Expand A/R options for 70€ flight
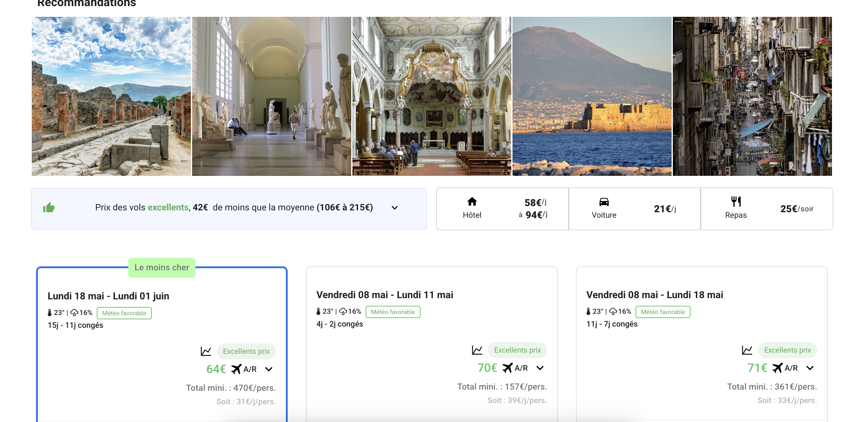Image resolution: width=868 pixels, height=422 pixels. (540, 368)
